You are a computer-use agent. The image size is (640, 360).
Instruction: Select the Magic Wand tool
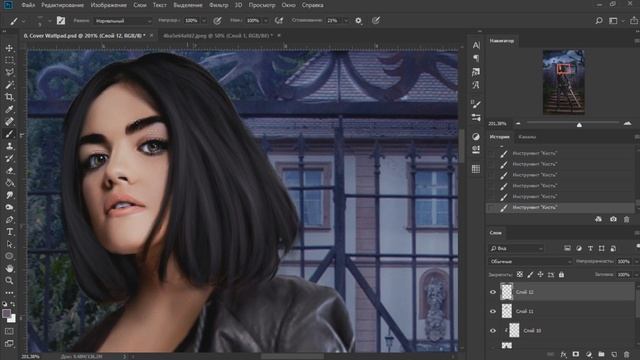pos(9,85)
